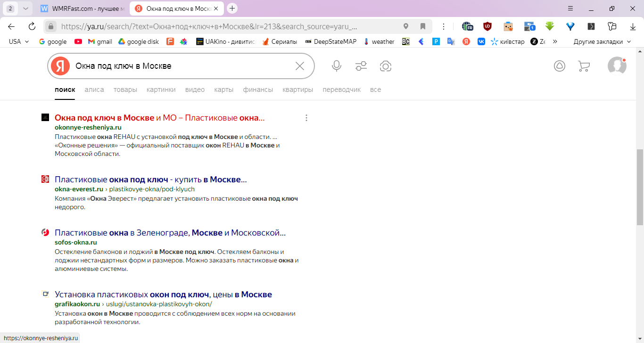This screenshot has width=644, height=343.
Task: Click the grafikaokon.ru domain link
Action: [77, 304]
